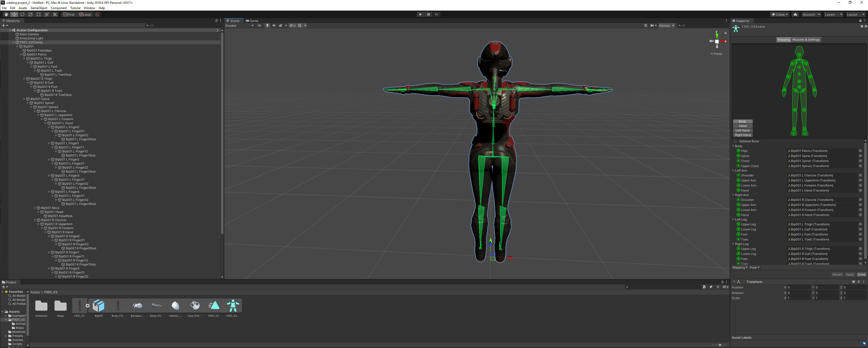The image size is (868, 348).
Task: Select the Rect transform tool
Action: 38,14
